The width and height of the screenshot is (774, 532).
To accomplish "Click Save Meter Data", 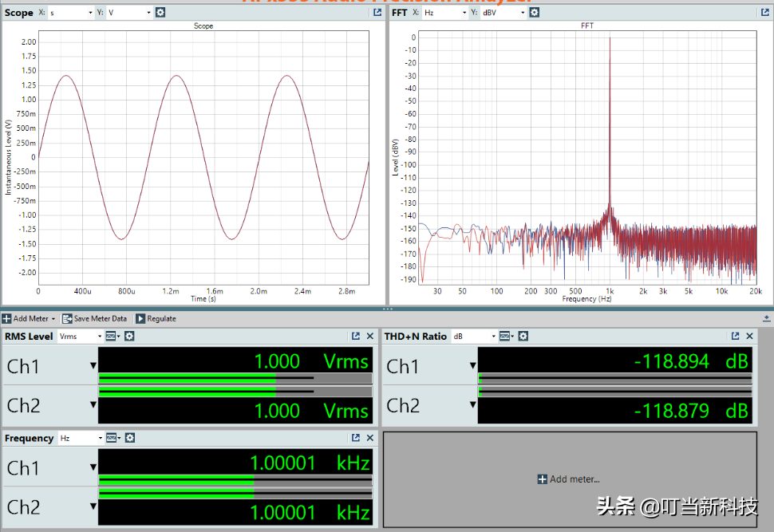I will (94, 318).
